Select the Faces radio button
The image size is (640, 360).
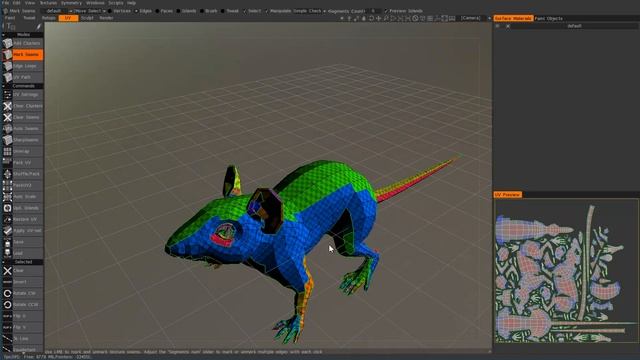[x=158, y=11]
